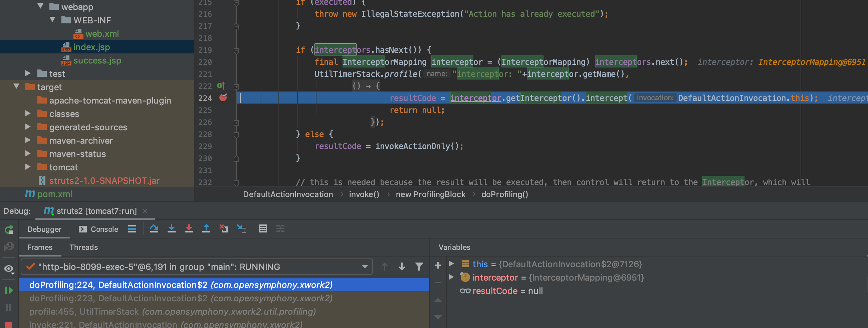Select the doProfiling:223 stack frame
This screenshot has width=868, height=328.
pos(224,298)
